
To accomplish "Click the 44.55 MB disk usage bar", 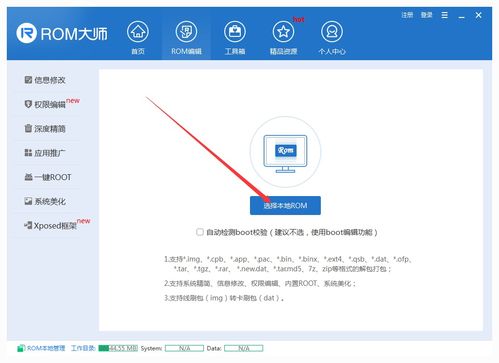I will (118, 348).
